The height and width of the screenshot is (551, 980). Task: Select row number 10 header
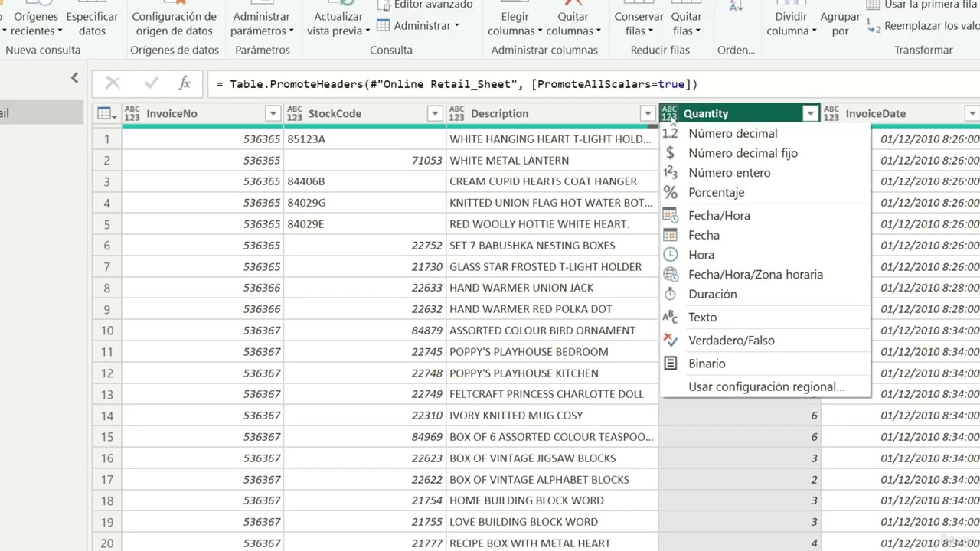tap(106, 331)
